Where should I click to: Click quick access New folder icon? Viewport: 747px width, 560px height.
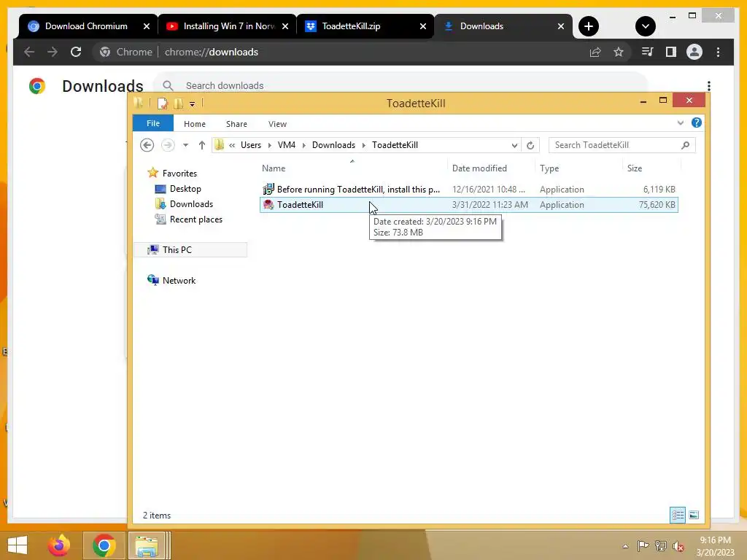[x=178, y=104]
